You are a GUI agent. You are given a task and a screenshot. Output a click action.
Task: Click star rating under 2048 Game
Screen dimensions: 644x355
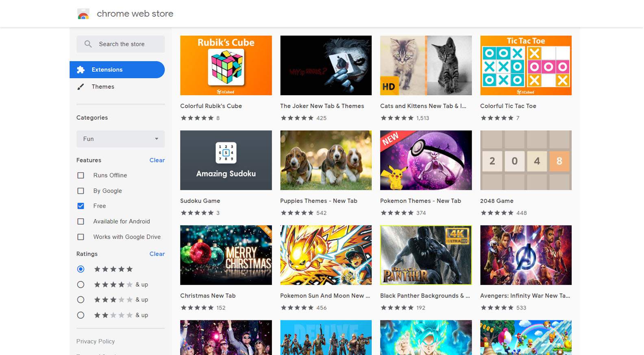pos(497,213)
